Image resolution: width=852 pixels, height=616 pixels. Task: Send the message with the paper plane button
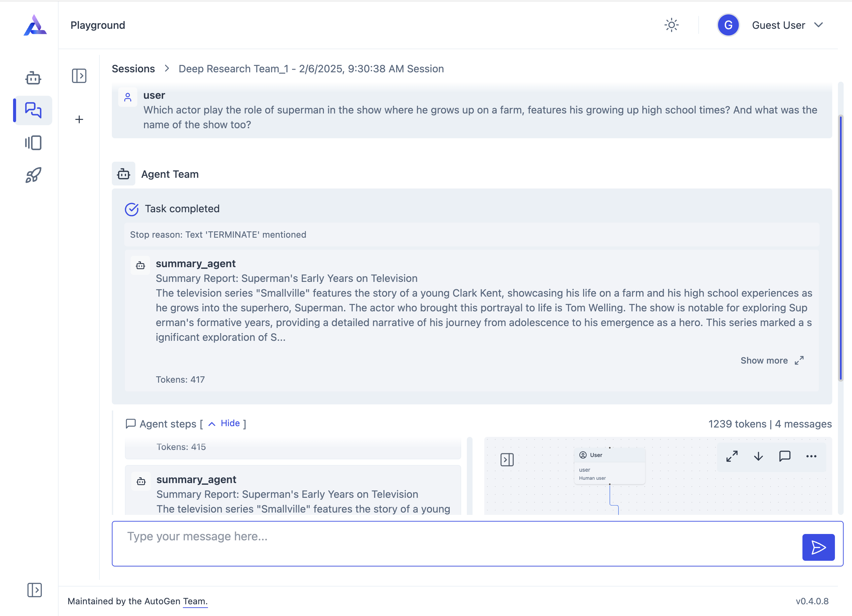(819, 548)
